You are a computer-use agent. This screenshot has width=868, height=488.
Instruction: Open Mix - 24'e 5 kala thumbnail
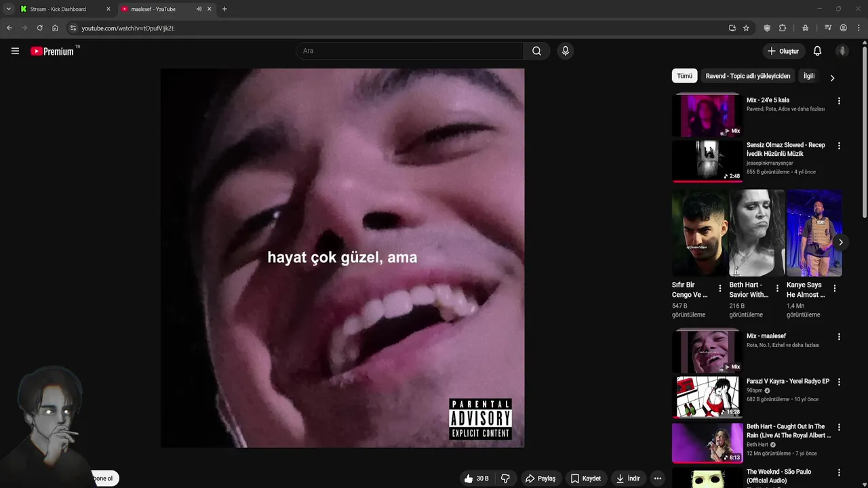click(707, 115)
